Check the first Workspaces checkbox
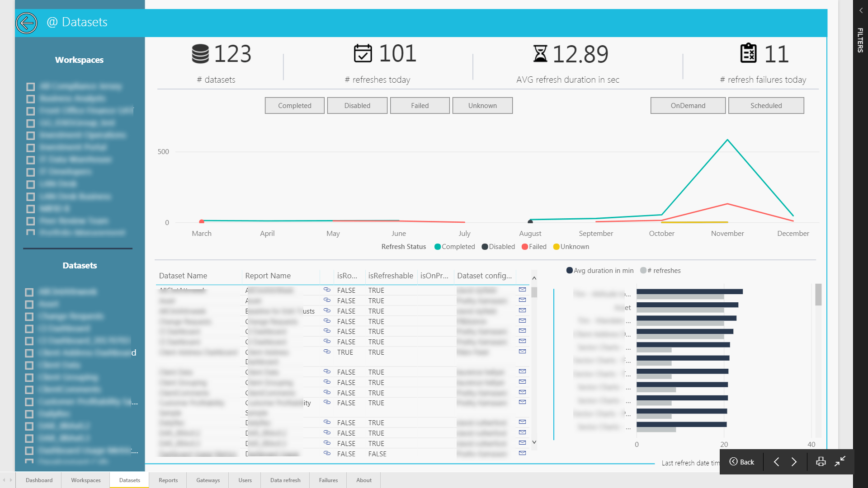Screen dimensions: 868x488 coord(31,87)
